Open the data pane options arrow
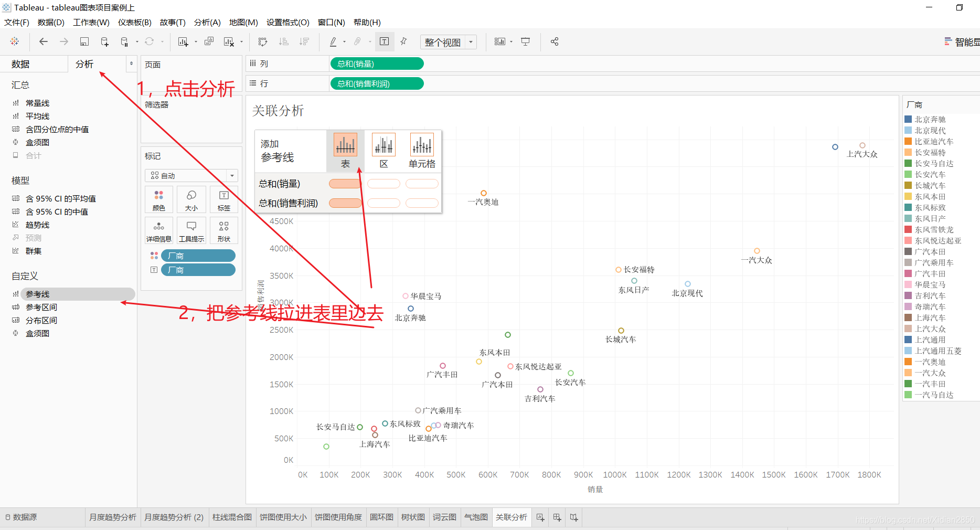This screenshot has width=980, height=530. [x=131, y=63]
